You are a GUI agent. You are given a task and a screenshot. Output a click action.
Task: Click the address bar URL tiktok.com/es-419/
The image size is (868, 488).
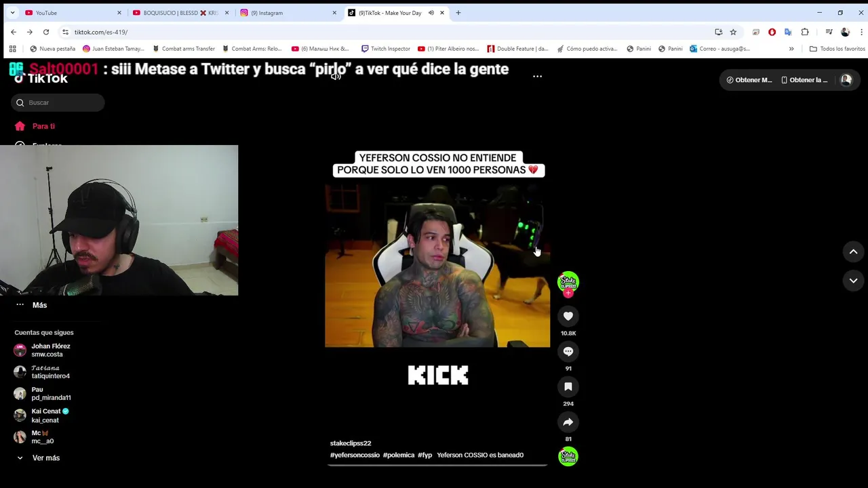pos(101,32)
